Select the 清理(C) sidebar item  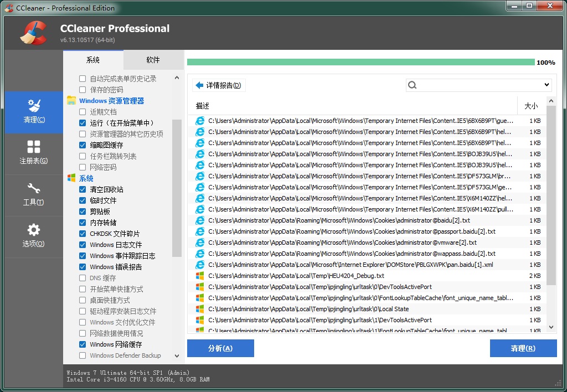pyautogui.click(x=34, y=112)
